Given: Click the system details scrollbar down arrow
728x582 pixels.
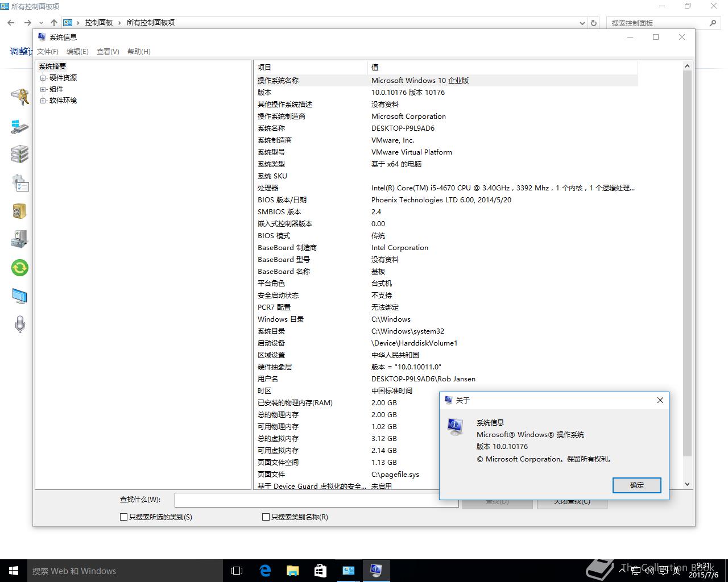Looking at the screenshot, I should click(687, 484).
